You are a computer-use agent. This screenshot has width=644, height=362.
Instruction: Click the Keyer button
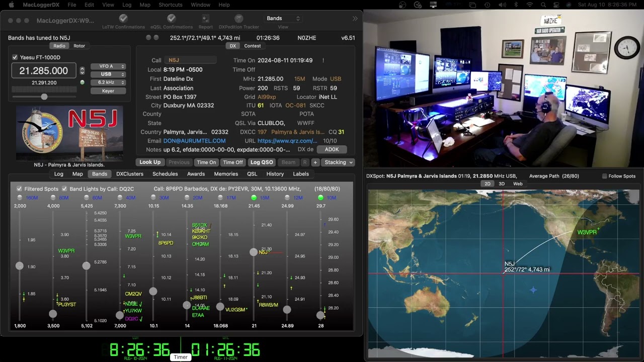108,91
